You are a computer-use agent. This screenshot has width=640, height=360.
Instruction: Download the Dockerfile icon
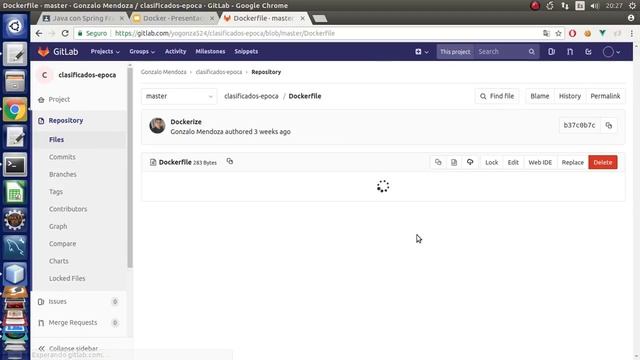(x=470, y=162)
